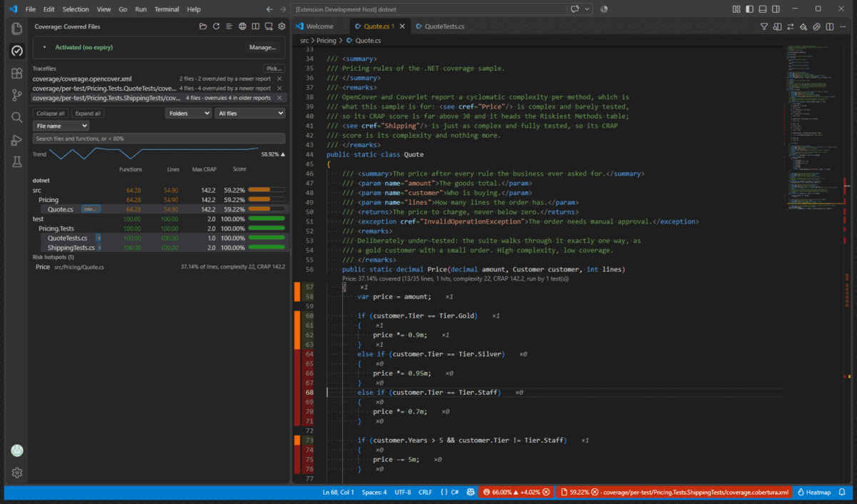
Task: Click the monitor icon in Coverage header
Action: [x=269, y=26]
